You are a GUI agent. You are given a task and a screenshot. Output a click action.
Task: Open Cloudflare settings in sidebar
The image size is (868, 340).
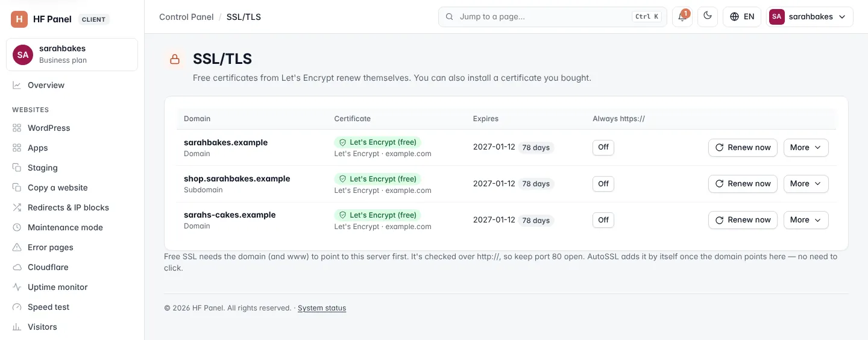click(x=72, y=267)
